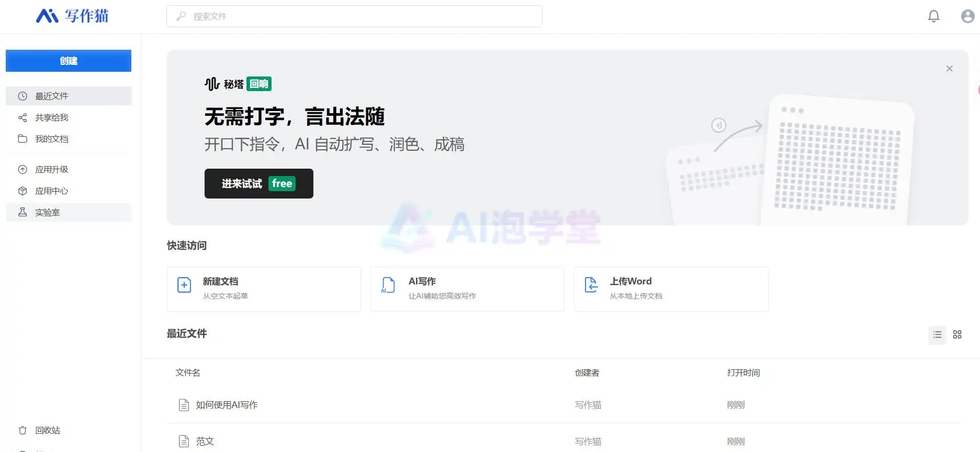This screenshot has height=452, width=980.
Task: Click the 文件名 column header
Action: pos(188,372)
